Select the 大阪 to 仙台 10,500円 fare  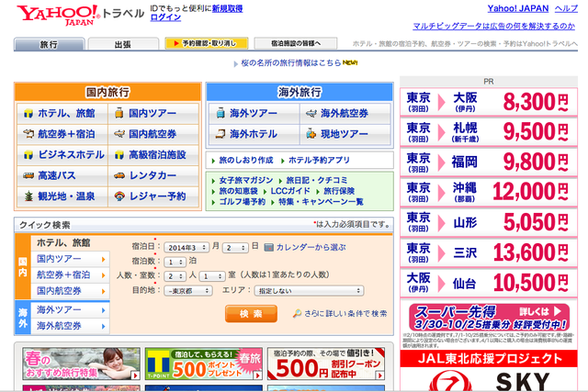point(489,283)
